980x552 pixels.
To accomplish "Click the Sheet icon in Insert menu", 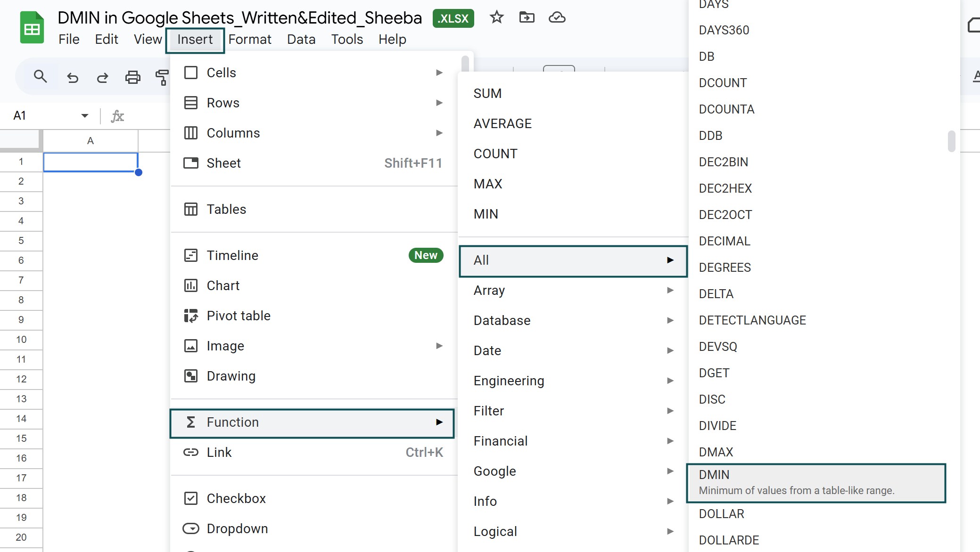I will (x=191, y=163).
